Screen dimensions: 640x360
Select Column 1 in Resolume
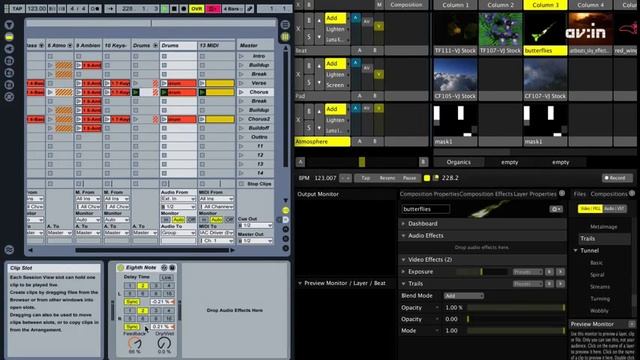point(455,5)
